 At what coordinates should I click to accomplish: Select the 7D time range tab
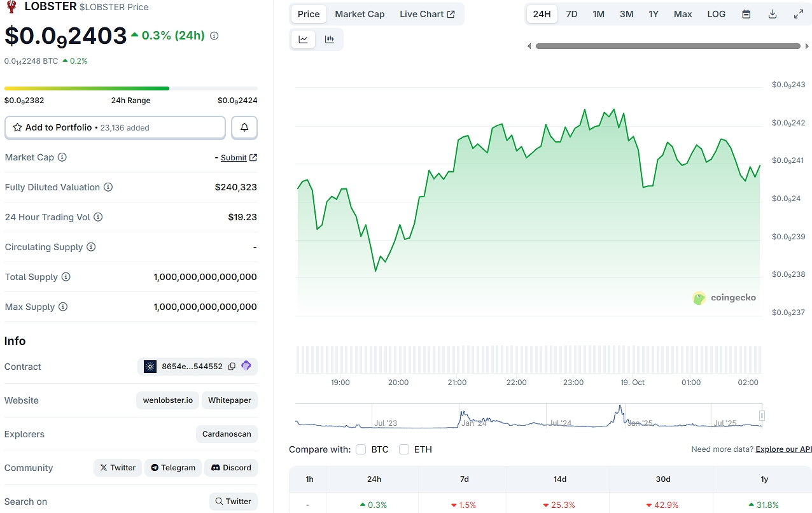(x=571, y=13)
